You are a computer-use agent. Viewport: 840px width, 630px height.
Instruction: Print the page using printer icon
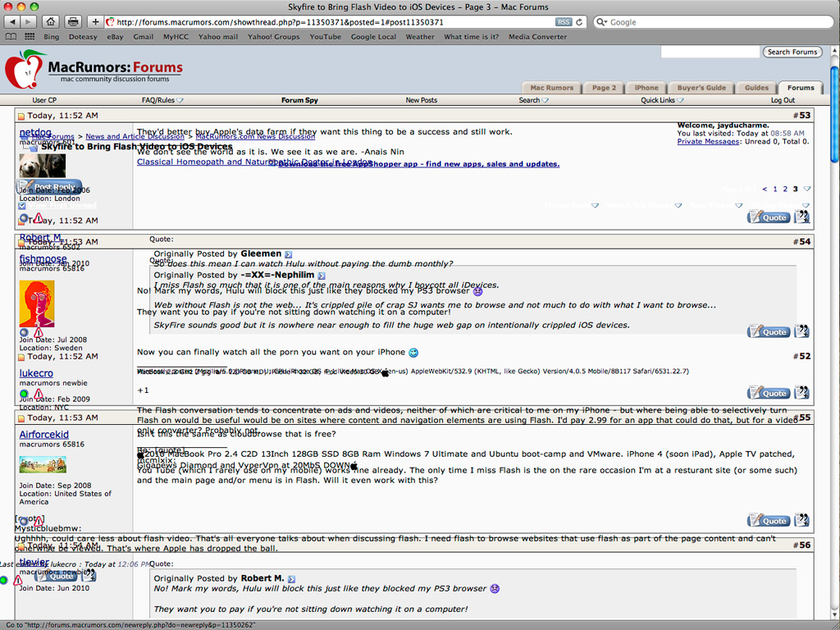click(73, 22)
